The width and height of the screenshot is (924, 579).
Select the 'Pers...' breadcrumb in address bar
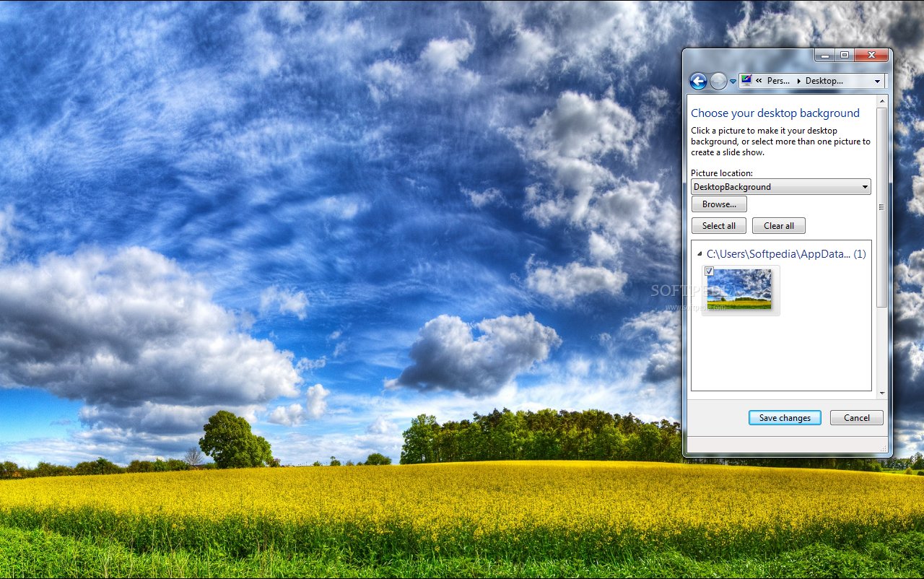pyautogui.click(x=778, y=81)
